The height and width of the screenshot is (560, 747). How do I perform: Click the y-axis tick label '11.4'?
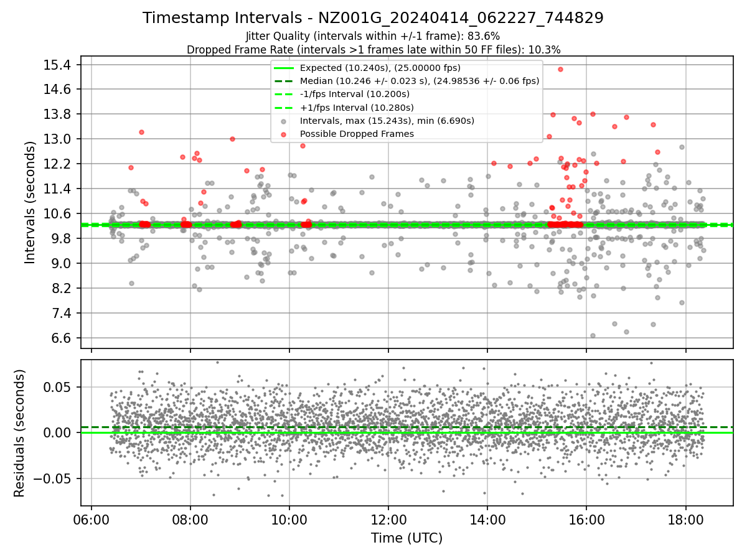point(59,189)
